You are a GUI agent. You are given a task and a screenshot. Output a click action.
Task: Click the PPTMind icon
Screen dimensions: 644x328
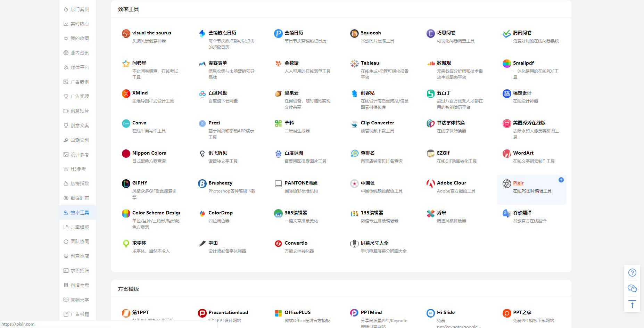point(354,313)
